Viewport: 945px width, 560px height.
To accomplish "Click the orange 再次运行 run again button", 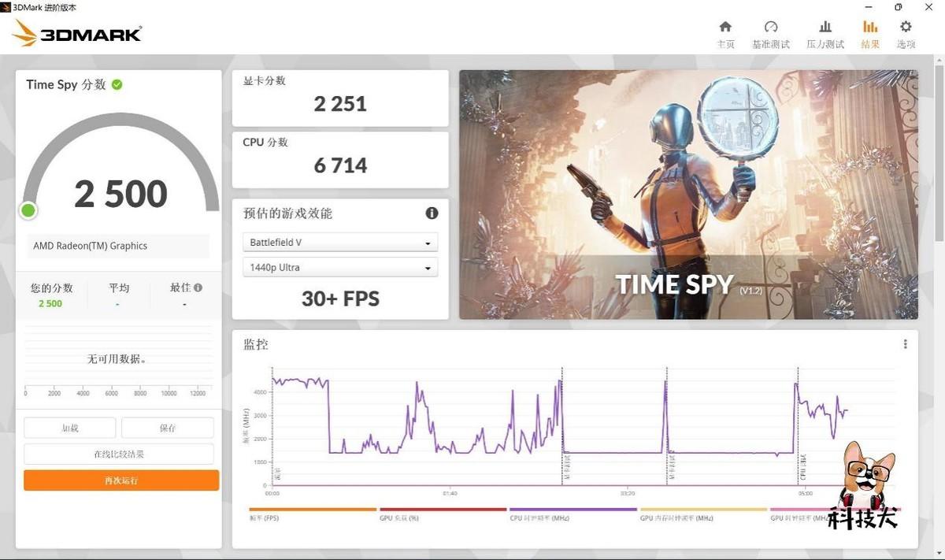I will tap(121, 480).
